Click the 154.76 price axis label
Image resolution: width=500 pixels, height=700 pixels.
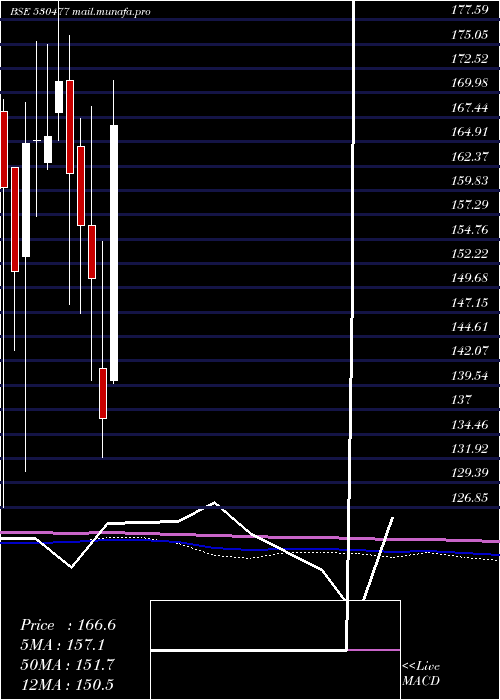coord(470,229)
